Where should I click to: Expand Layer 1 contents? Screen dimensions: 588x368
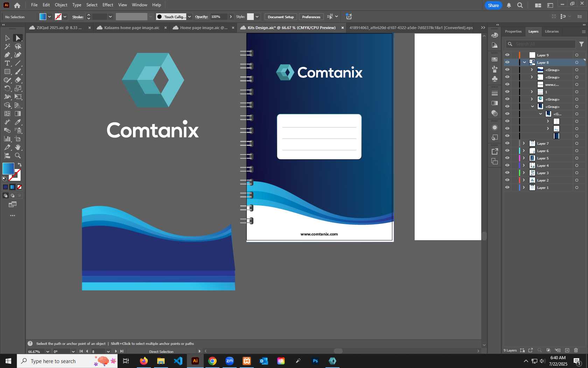pyautogui.click(x=524, y=188)
